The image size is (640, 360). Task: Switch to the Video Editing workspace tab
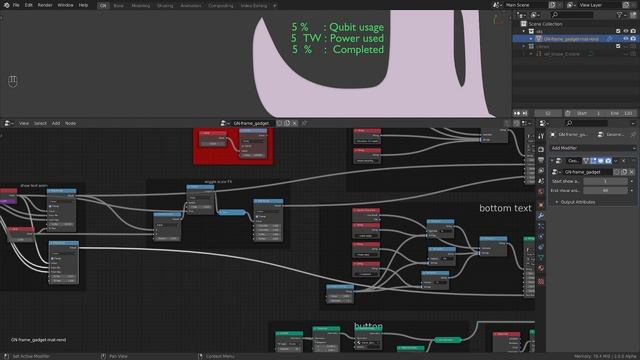point(253,6)
